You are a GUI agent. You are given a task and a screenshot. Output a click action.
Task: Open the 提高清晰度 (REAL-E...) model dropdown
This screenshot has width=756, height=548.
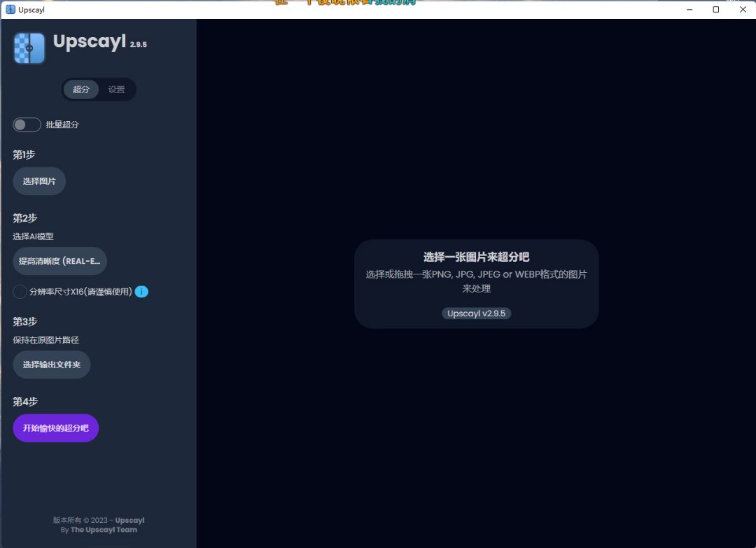pyautogui.click(x=59, y=261)
